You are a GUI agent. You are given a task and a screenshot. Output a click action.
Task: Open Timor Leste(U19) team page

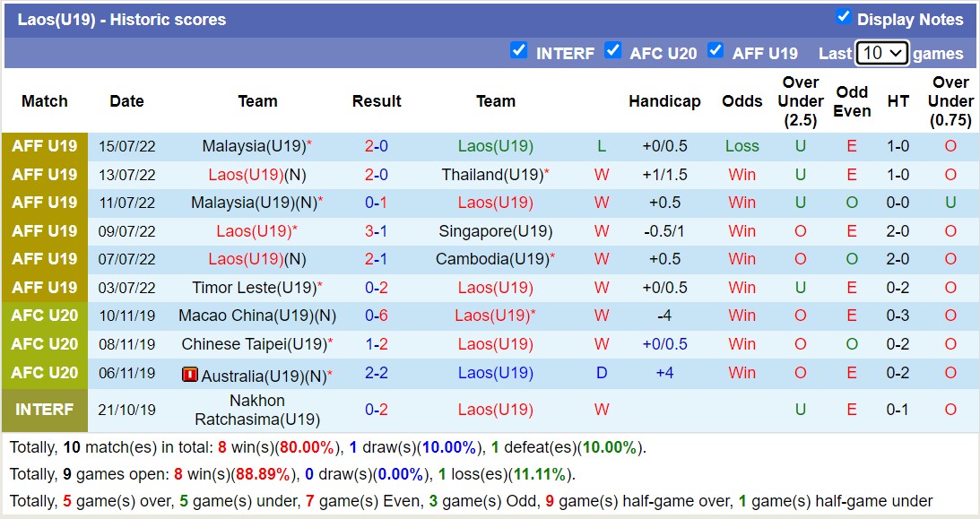pyautogui.click(x=254, y=288)
